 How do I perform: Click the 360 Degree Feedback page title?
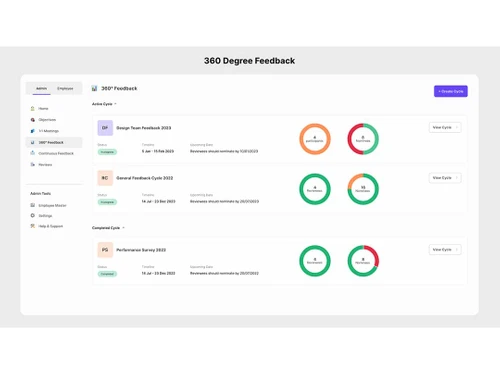point(250,61)
